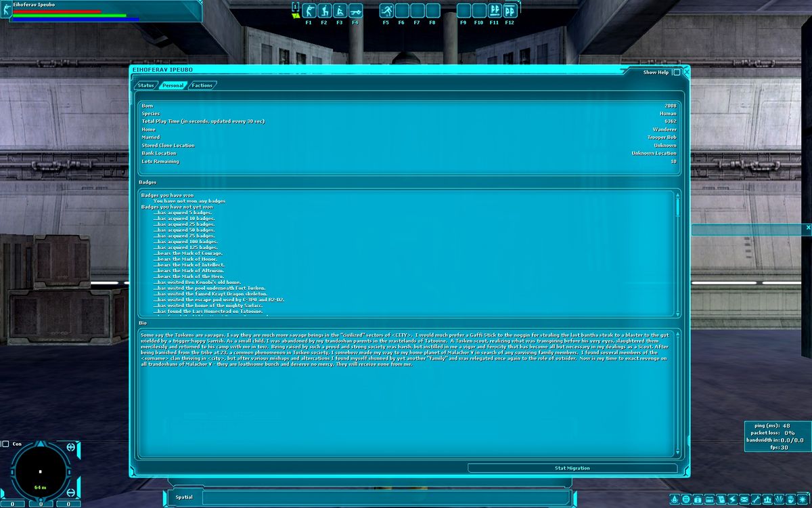Close the character sheet window
Image resolution: width=812 pixels, height=508 pixels.
[686, 72]
